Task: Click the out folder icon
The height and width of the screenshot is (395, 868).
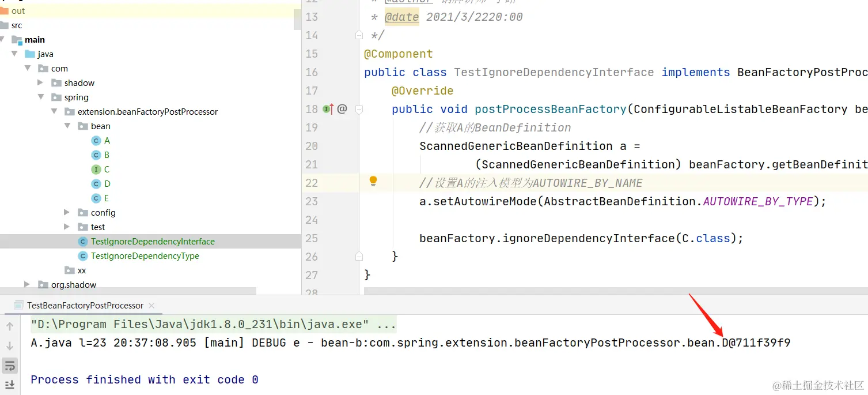Action: point(5,11)
